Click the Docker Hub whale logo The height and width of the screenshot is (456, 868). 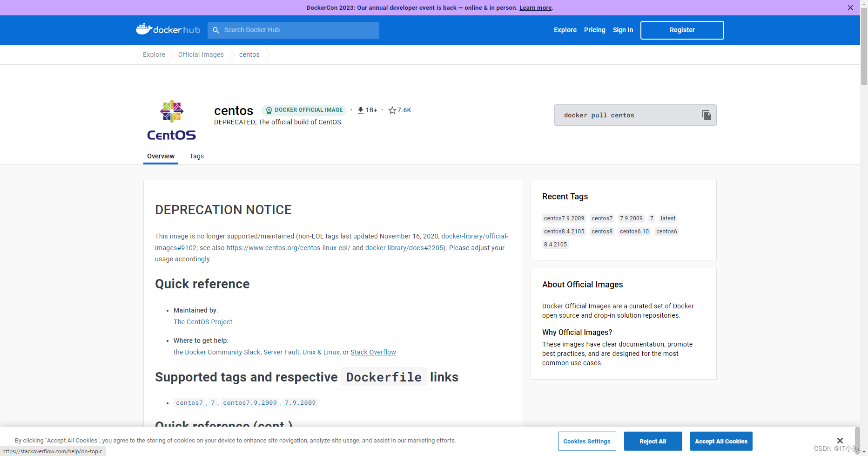[x=168, y=29]
